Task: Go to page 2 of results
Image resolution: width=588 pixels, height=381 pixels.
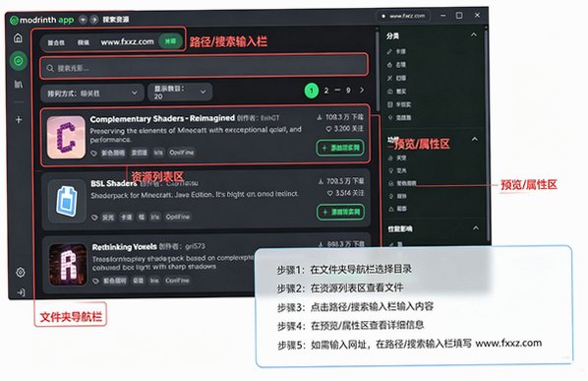Action: (x=326, y=91)
